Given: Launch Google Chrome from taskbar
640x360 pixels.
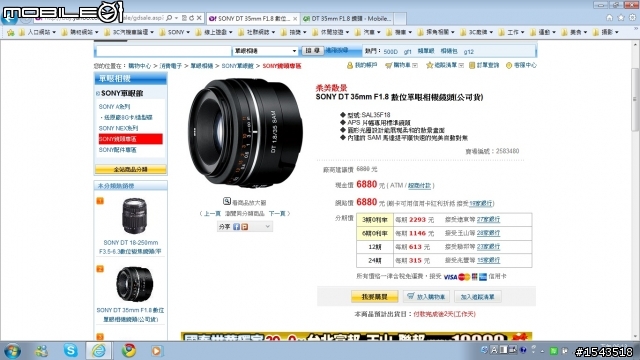Looking at the screenshot, I should (129, 351).
